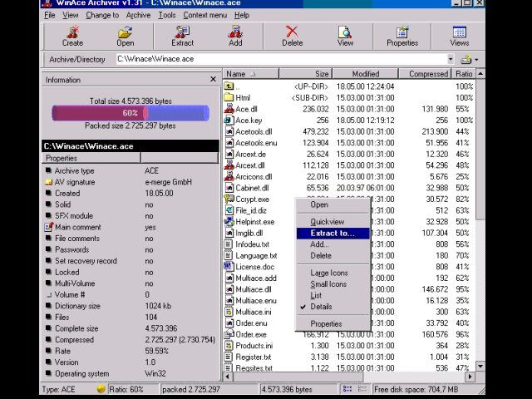
Task: Click the AV signature property icon
Action: pos(48,182)
